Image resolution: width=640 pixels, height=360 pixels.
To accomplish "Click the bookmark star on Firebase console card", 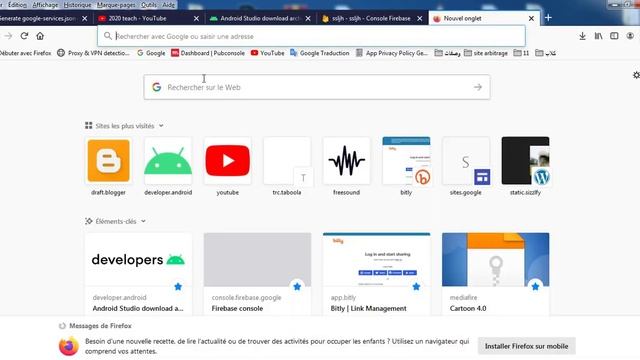I will tap(297, 287).
